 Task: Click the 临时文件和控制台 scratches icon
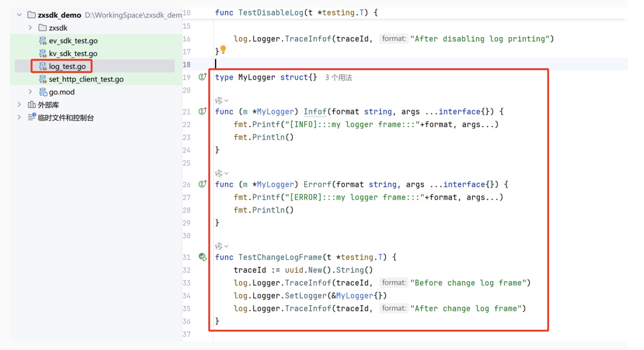[x=32, y=117]
